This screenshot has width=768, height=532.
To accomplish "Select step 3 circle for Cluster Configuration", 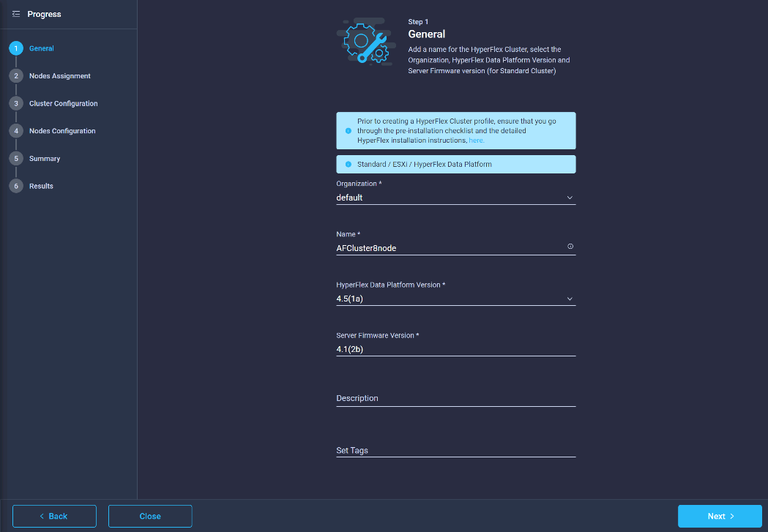I will (x=16, y=103).
